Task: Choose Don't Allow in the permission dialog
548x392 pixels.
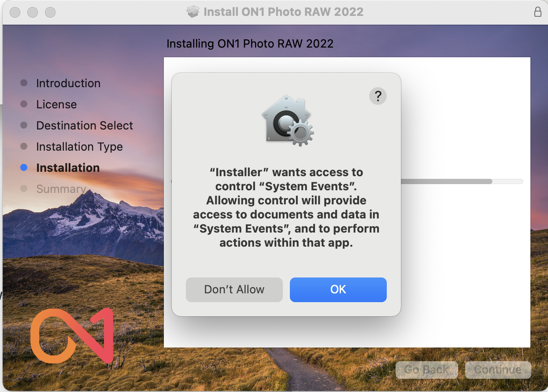Action: coord(234,289)
